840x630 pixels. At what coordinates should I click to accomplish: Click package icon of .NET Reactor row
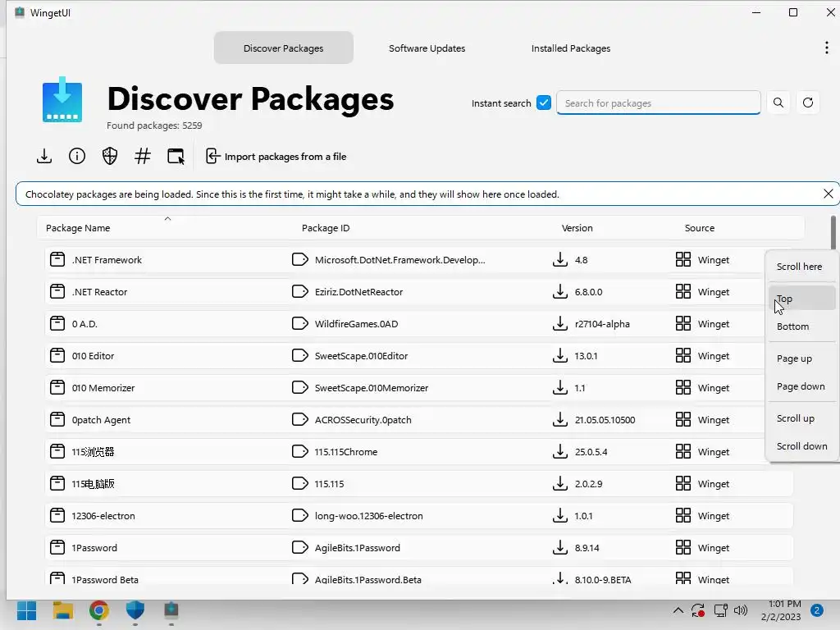click(x=57, y=291)
